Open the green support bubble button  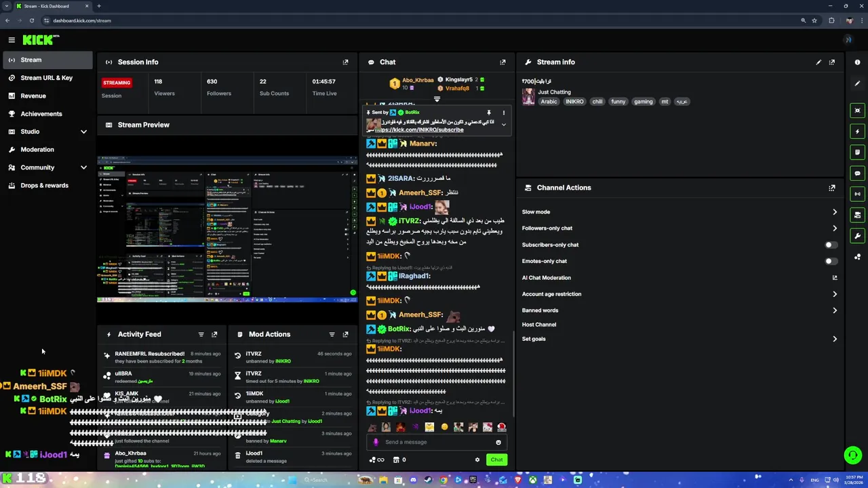[x=852, y=455]
